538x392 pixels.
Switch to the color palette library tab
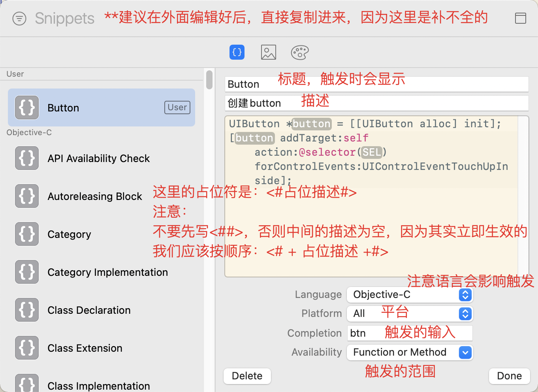click(300, 52)
